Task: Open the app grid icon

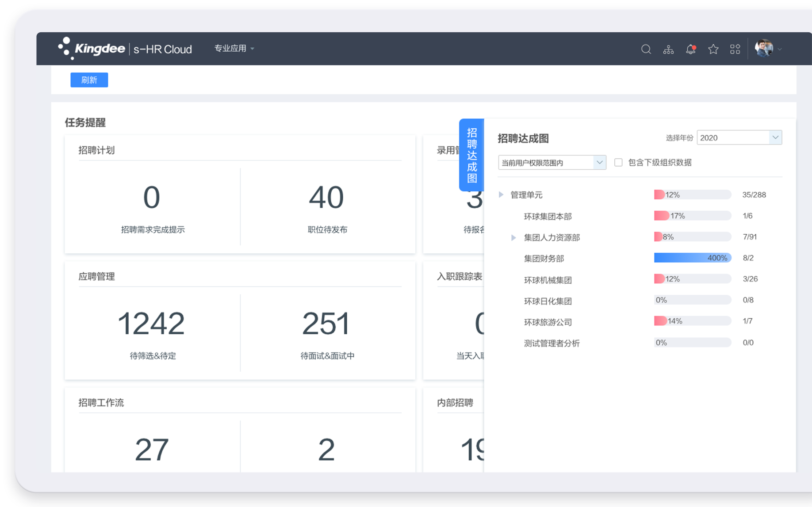Action: (735, 50)
